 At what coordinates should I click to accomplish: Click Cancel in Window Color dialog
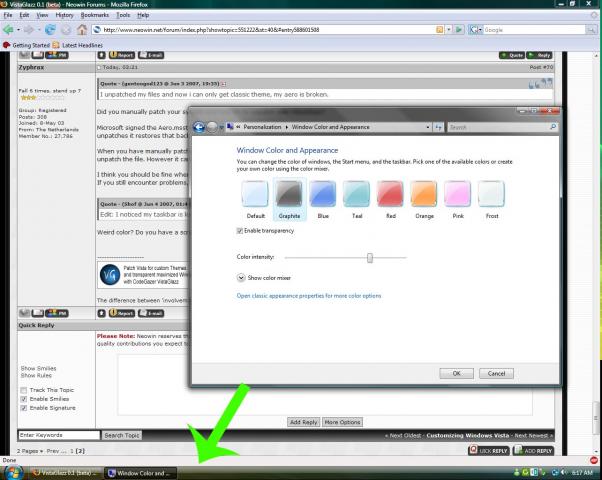(x=496, y=373)
